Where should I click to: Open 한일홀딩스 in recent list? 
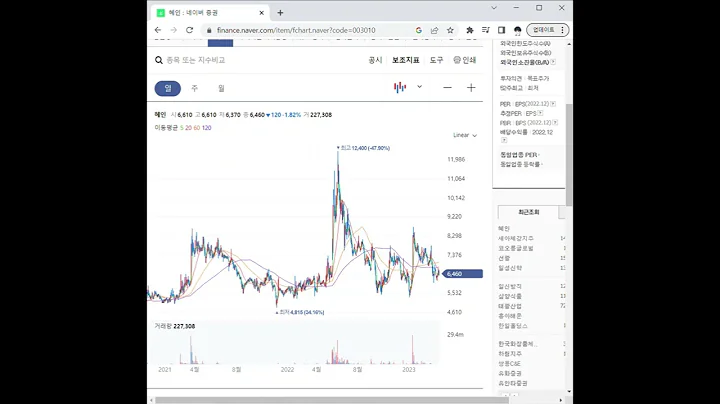tap(513, 325)
